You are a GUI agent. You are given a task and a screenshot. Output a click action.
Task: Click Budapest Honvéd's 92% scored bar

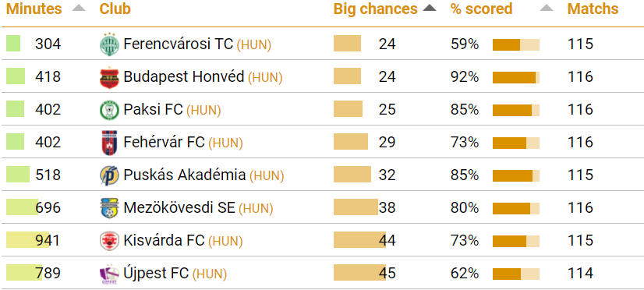(516, 78)
